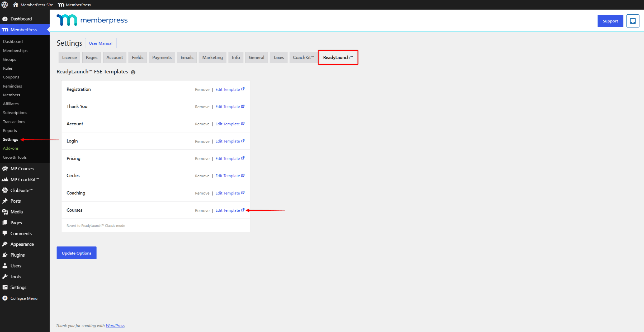Open Memberships in MemberPress submenu
Image resolution: width=644 pixels, height=332 pixels.
coord(15,50)
